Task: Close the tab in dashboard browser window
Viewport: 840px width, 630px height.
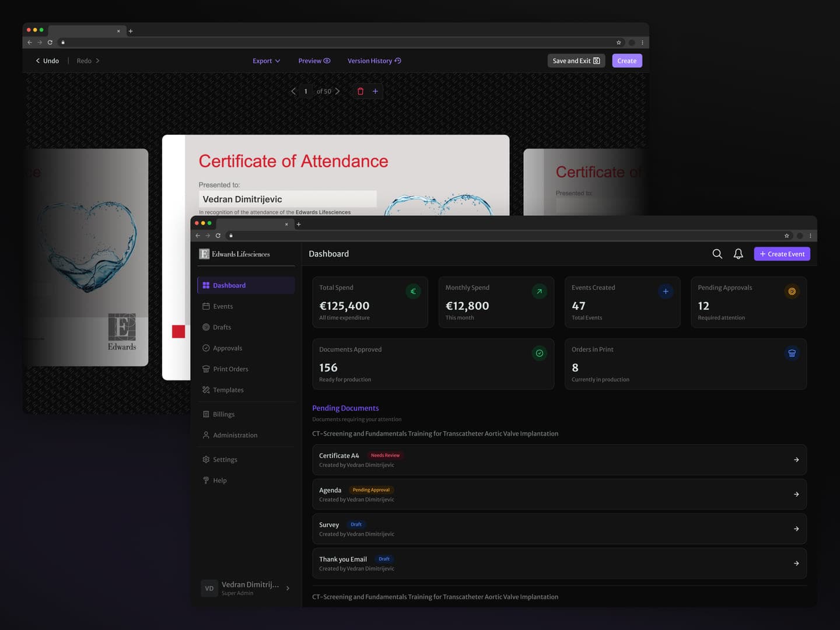Action: tap(286, 224)
